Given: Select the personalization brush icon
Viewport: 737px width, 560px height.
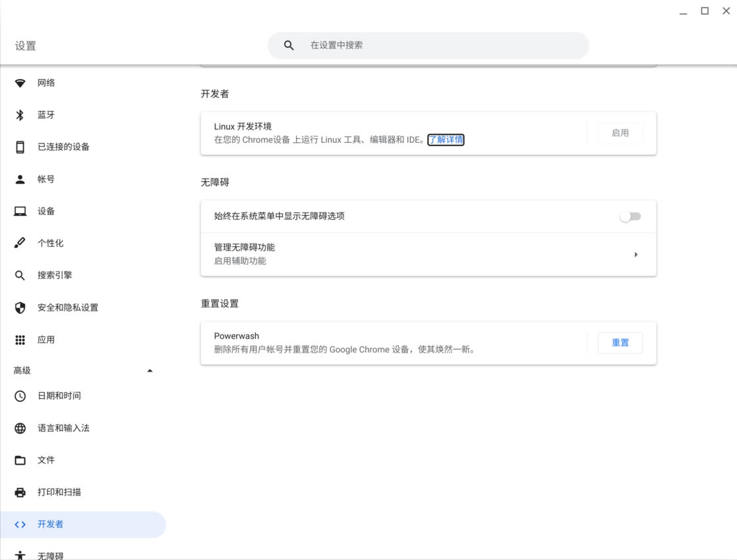Looking at the screenshot, I should point(20,243).
